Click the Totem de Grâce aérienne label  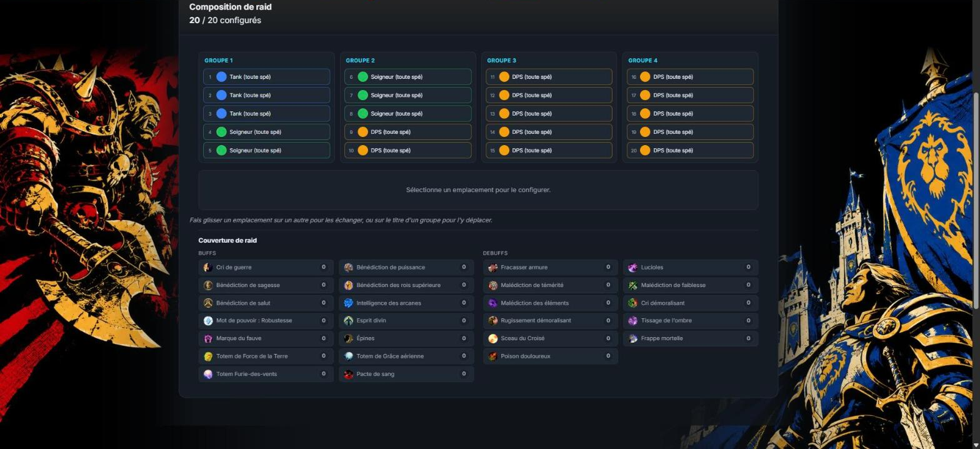(x=390, y=356)
